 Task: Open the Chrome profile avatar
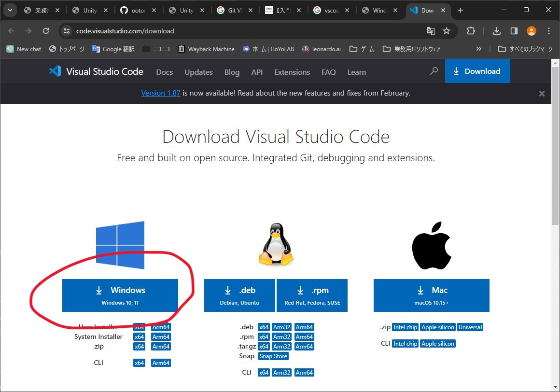point(532,31)
